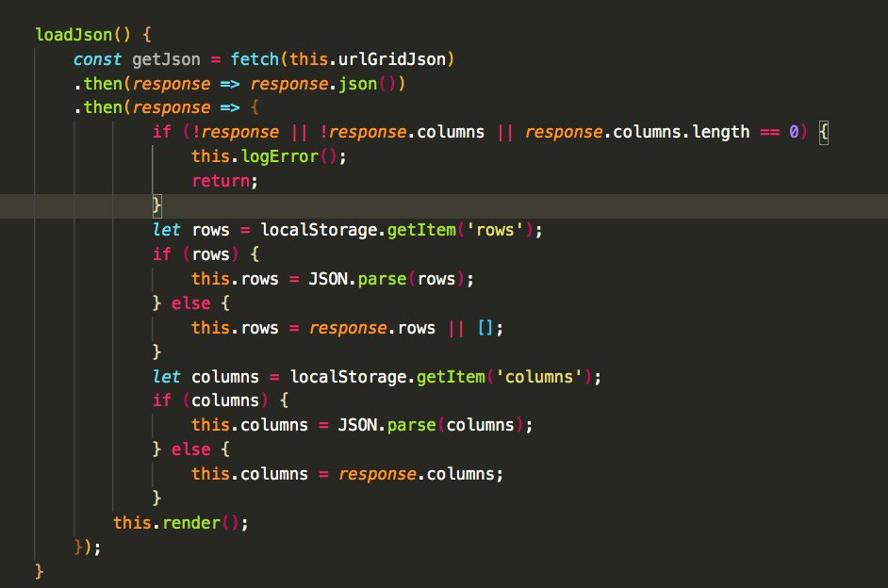Click JSON.parse(rows) call
Viewport: 888px width, 588px height.
386,279
